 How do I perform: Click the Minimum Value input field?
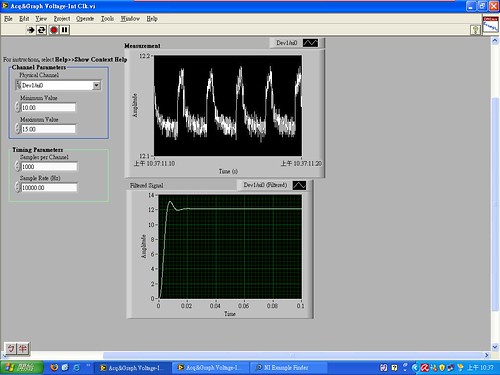tap(48, 107)
